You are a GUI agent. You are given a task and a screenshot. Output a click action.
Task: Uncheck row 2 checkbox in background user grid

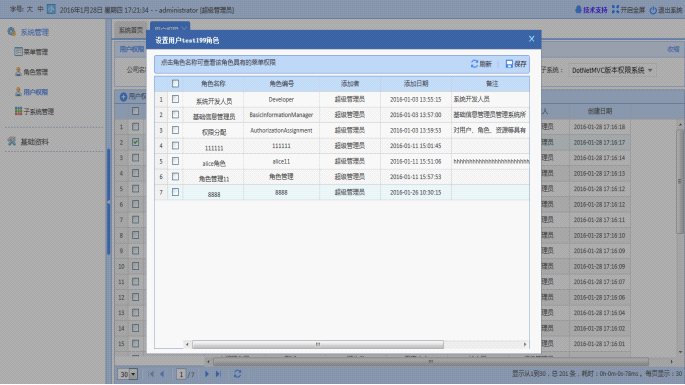[x=135, y=142]
